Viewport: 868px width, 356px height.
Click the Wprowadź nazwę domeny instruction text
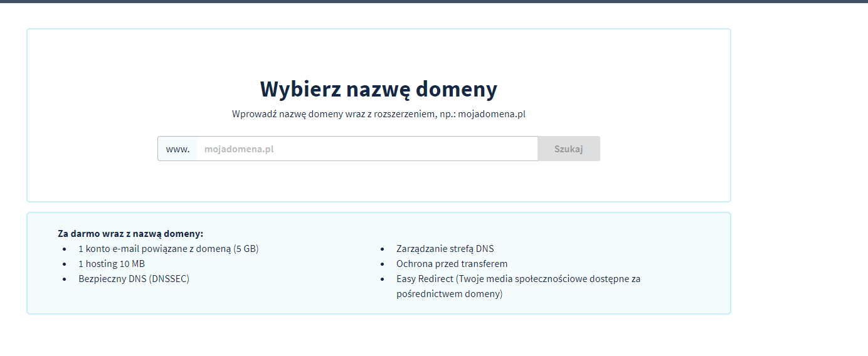(x=378, y=114)
